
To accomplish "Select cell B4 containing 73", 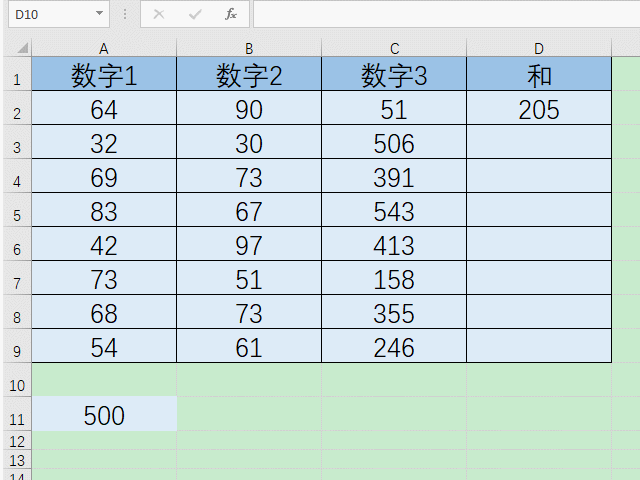I will pos(249,176).
